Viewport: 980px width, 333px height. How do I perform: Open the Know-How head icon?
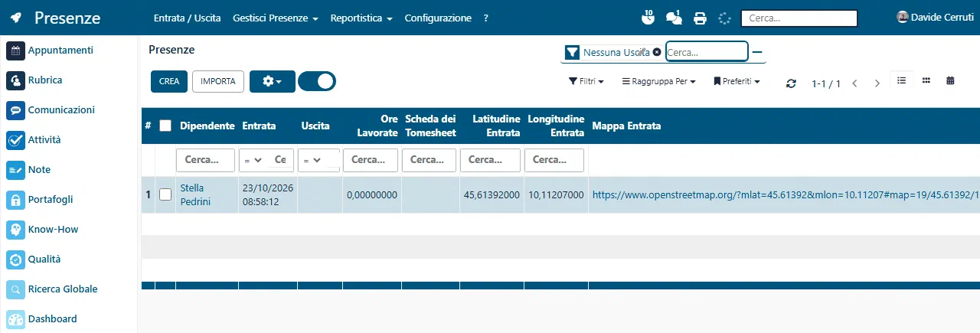(15, 230)
